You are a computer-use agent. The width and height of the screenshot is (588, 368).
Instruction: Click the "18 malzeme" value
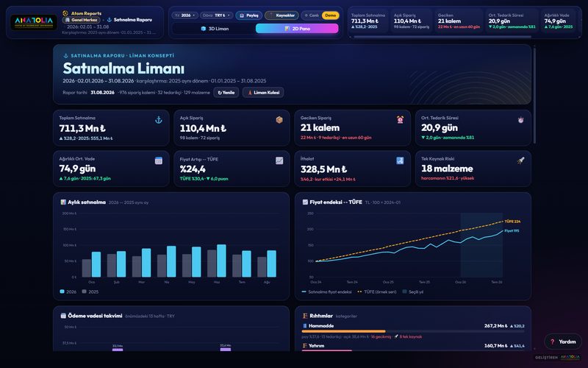point(447,169)
